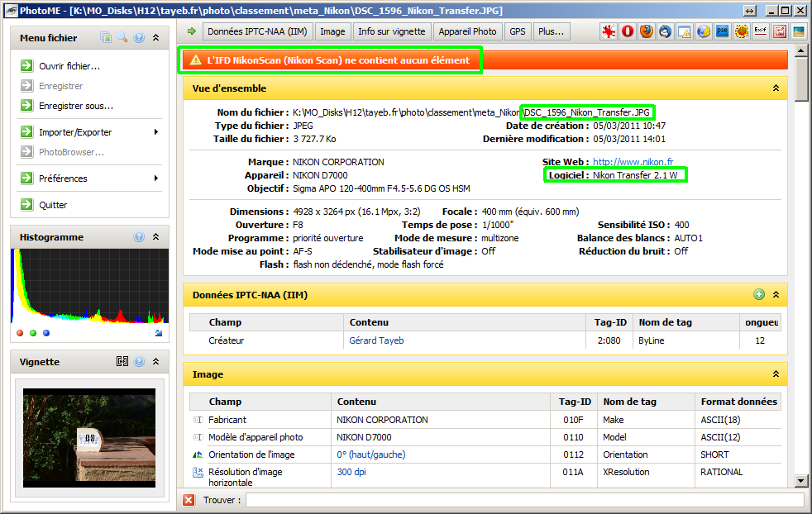
Task: Collapse the Vignette panel
Action: 156,361
